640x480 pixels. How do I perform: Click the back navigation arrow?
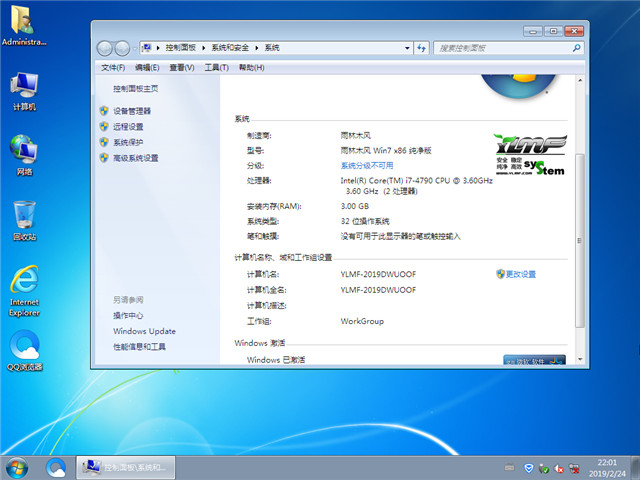pos(104,49)
